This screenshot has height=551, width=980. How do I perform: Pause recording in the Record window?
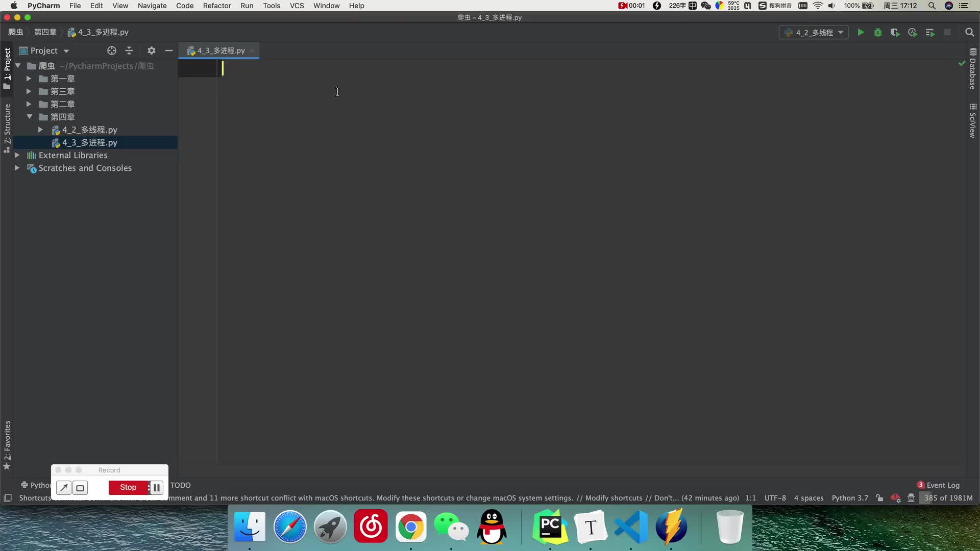[157, 488]
